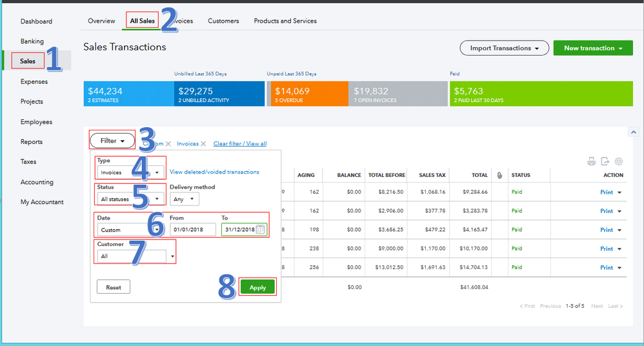The image size is (644, 346).
Task: Click the $19,832 Open Invoices bar
Action: click(x=398, y=94)
